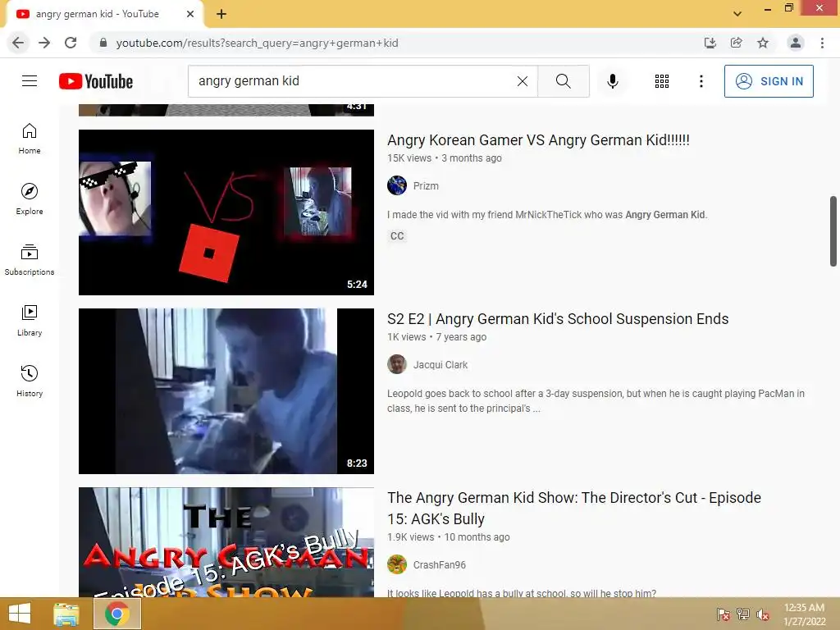Open the Chrome profile icon
840x630 pixels.
point(796,43)
